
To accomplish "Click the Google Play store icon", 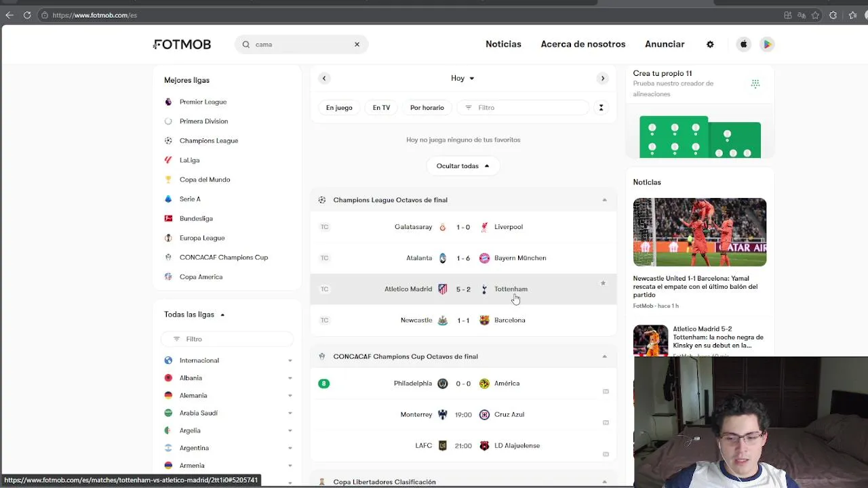I will coord(767,44).
